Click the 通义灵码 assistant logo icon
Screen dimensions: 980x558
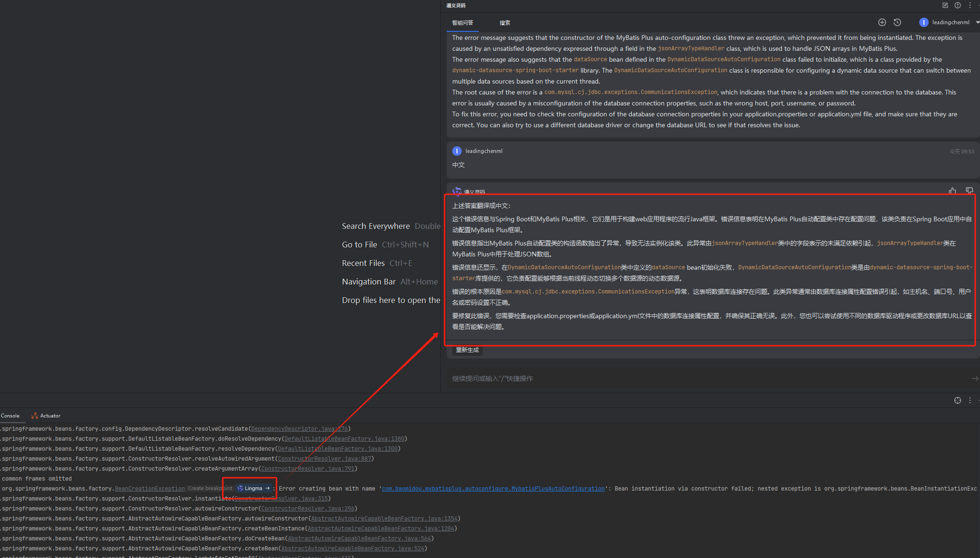457,191
